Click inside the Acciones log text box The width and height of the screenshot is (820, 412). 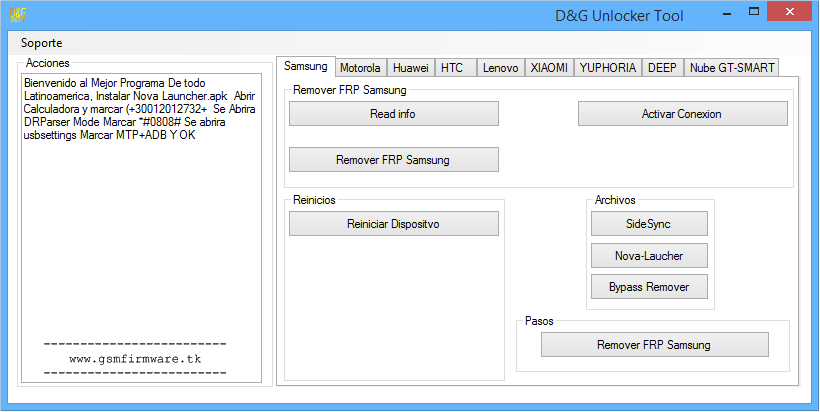pos(141,228)
